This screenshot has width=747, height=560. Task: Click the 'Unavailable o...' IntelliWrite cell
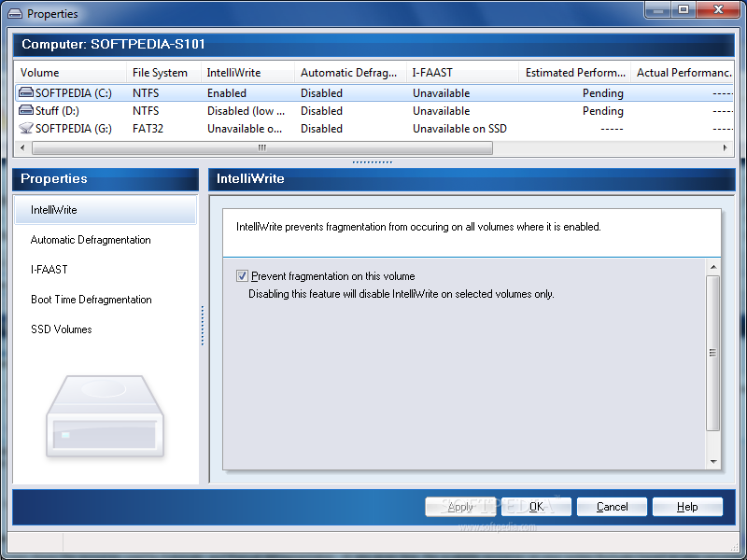click(x=245, y=129)
